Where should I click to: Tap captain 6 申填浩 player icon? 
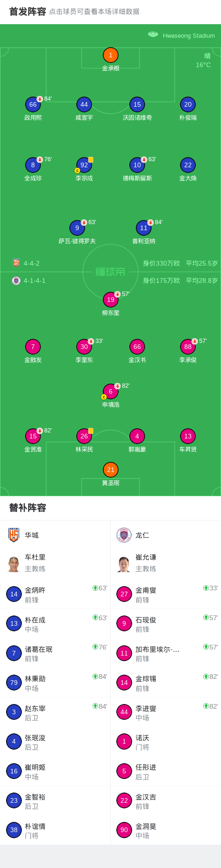[110, 391]
